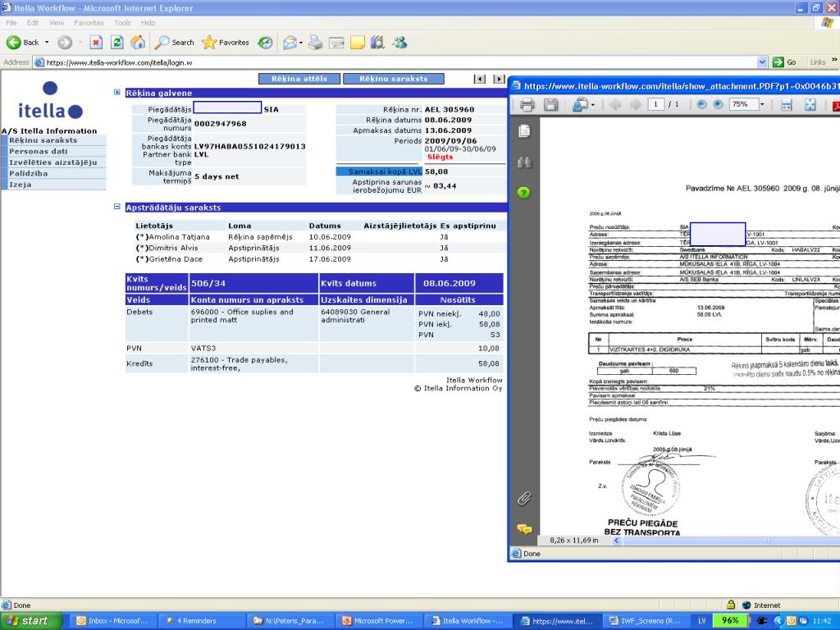840x630 pixels.
Task: Click the Windows start button
Action: [31, 621]
